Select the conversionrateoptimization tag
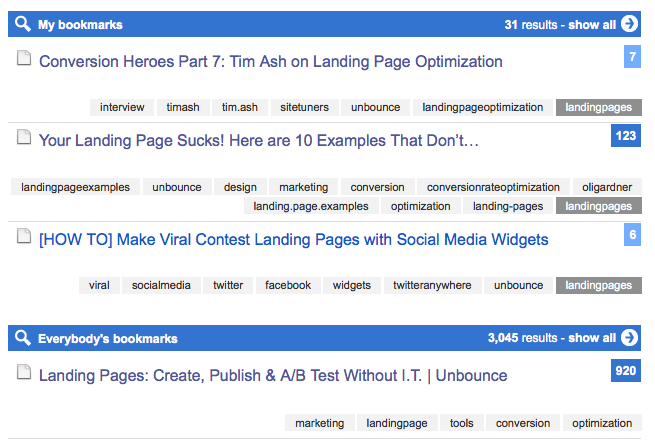655x440 pixels. [493, 187]
